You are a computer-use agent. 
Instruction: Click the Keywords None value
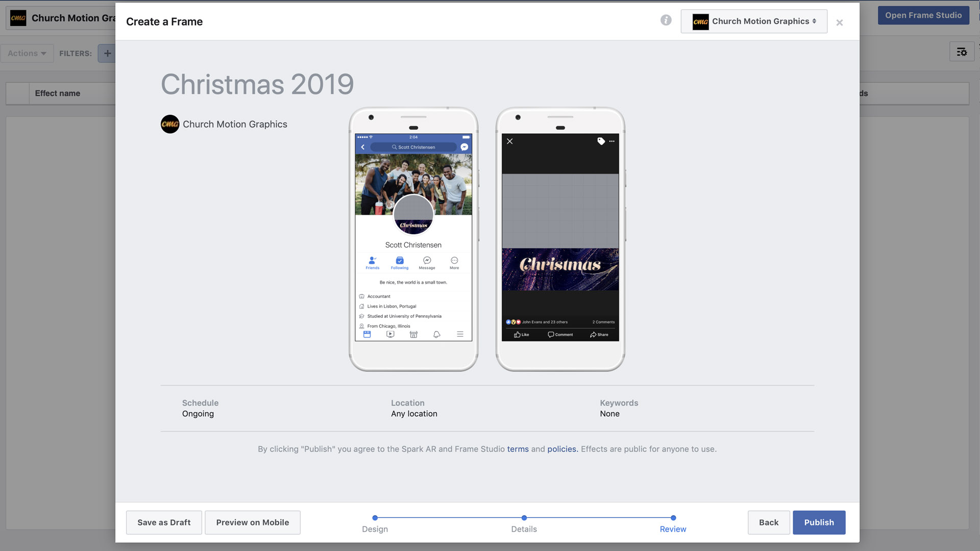point(609,414)
